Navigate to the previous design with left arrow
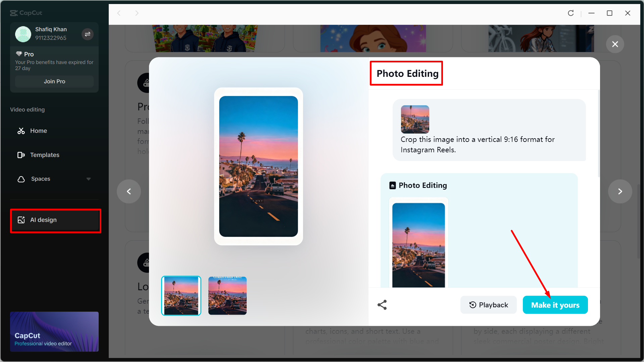The width and height of the screenshot is (644, 362). click(129, 191)
